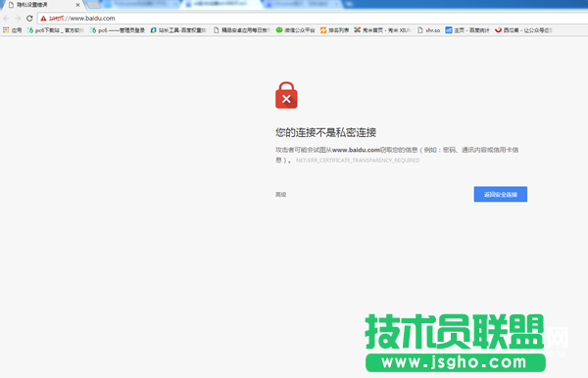Click the red security warning triangle
Screen dimensions: 588x378
(x=43, y=19)
